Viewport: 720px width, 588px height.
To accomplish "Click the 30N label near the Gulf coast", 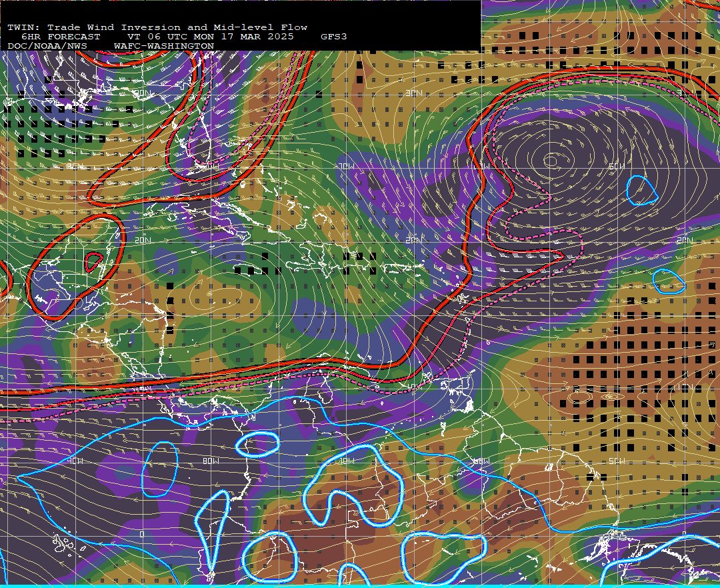I will click(x=143, y=93).
